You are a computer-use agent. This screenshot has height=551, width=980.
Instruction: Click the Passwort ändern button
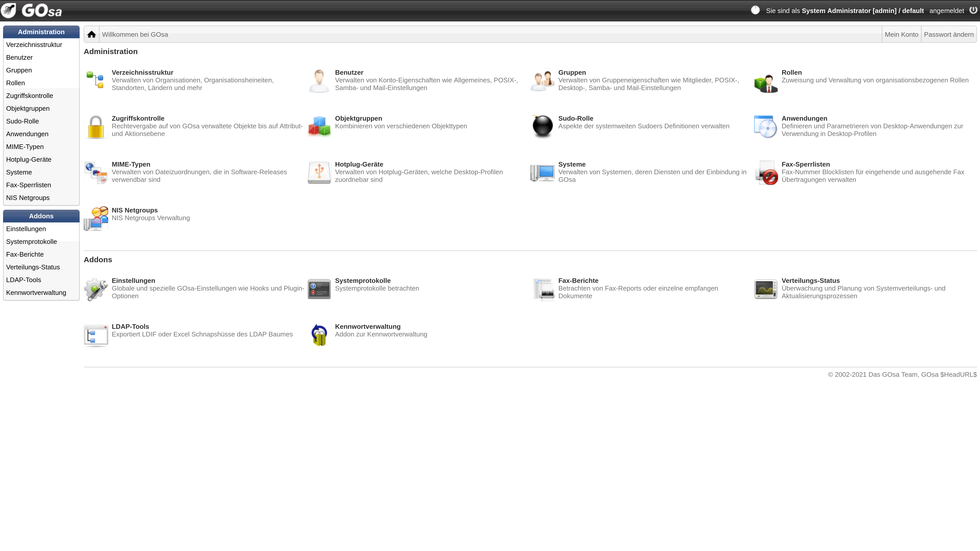(948, 35)
